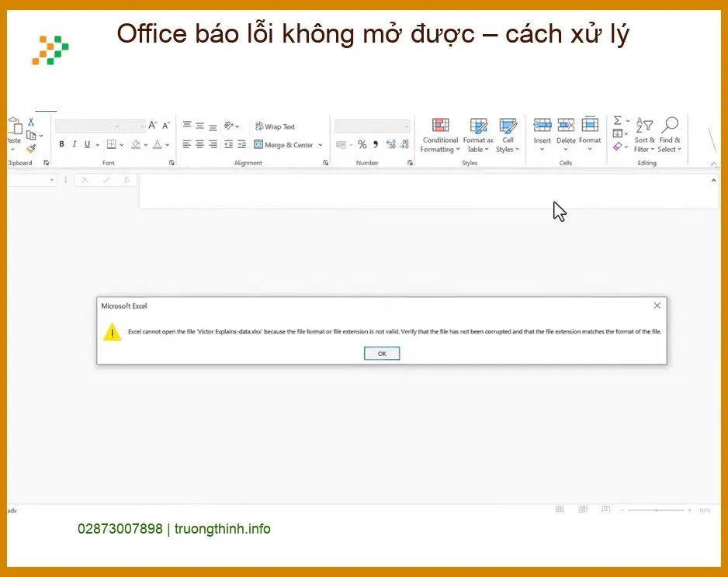728x577 pixels.
Task: Switch to Page Layout view
Action: [x=583, y=510]
